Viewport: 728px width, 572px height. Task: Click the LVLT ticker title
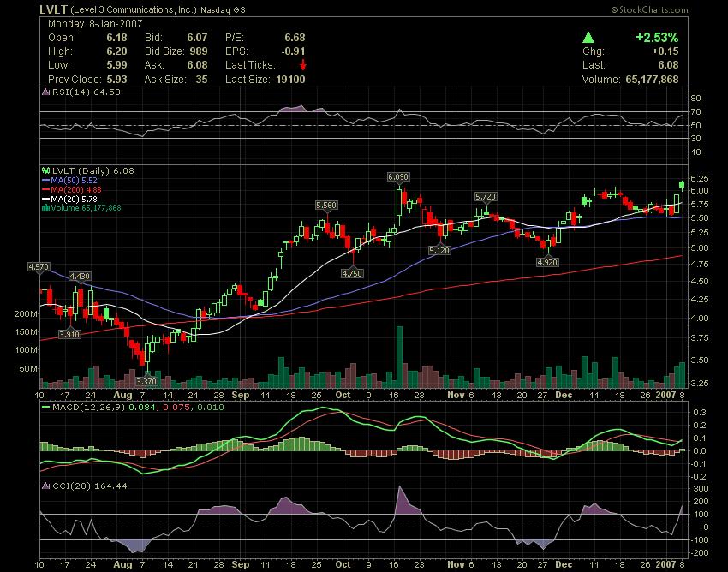(54, 9)
